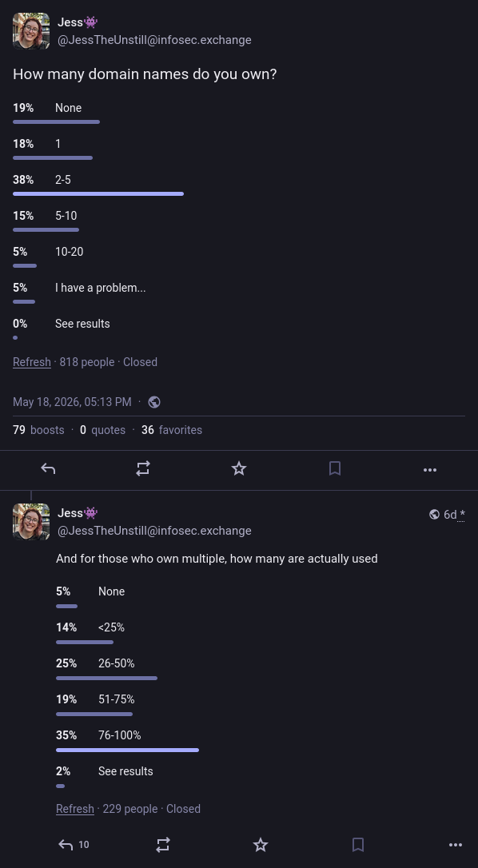
Task: Click the @JessTheUnstill handle on first post
Action: click(154, 40)
